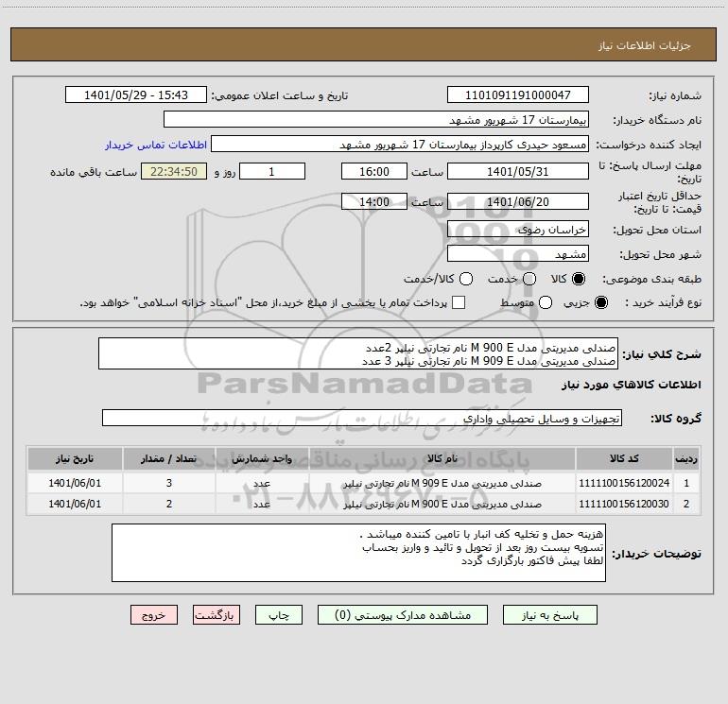Viewport: 728px width, 704px height.
Task: Click the general description text area
Action: click(x=358, y=353)
